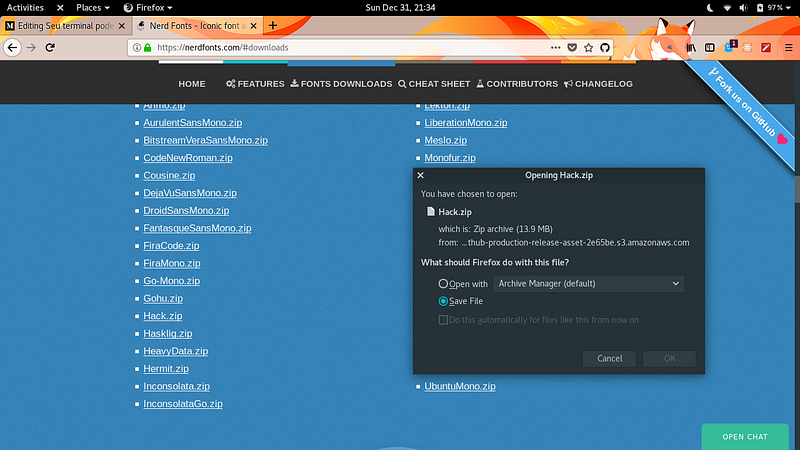Image resolution: width=800 pixels, height=450 pixels.
Task: Show sidebars toolbar icon
Action: pos(710,47)
